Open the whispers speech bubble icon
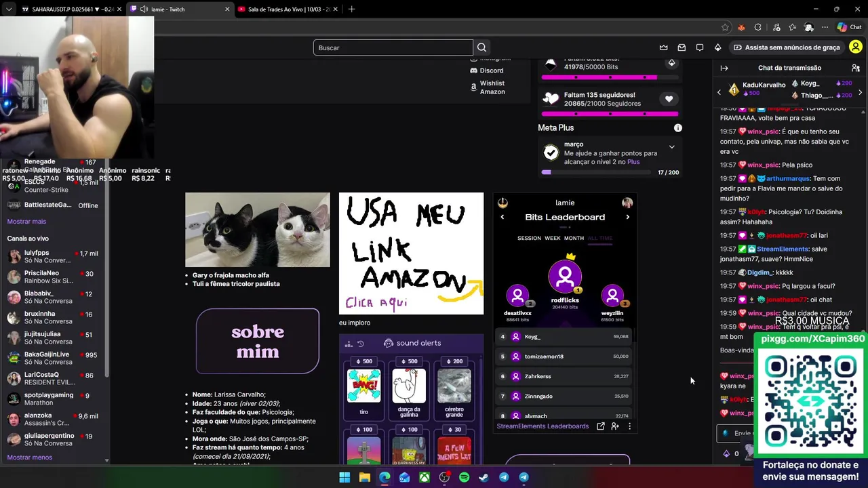Screen dimensions: 868x488 click(700, 47)
